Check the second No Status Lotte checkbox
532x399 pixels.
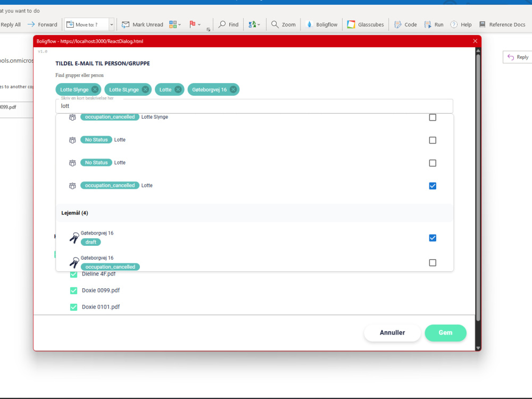[x=433, y=163]
